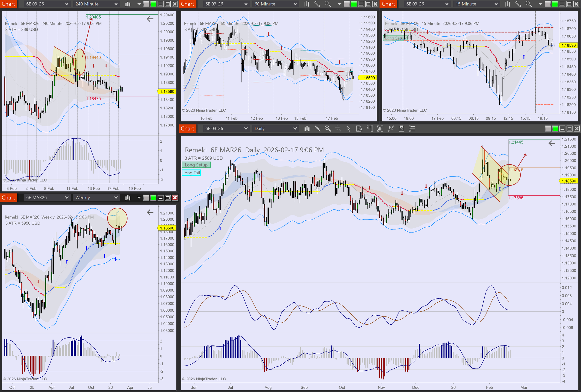This screenshot has width=581, height=392.
Task: Click Zoom In magnifier in Daily chart
Action: [327, 129]
